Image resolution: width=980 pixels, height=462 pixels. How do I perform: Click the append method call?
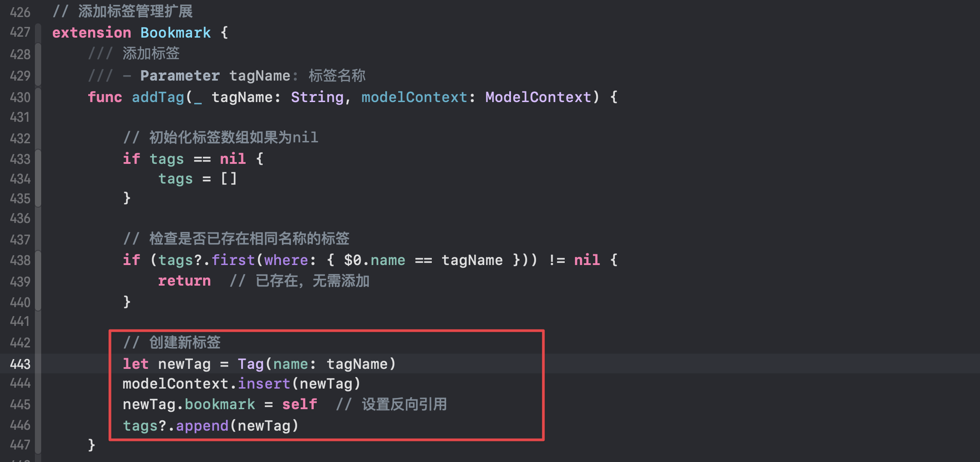202,426
